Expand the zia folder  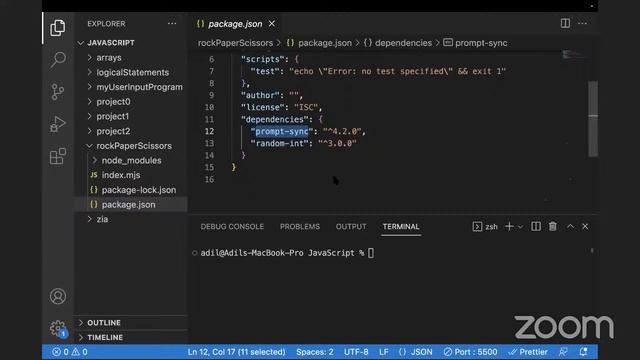(131, 219)
